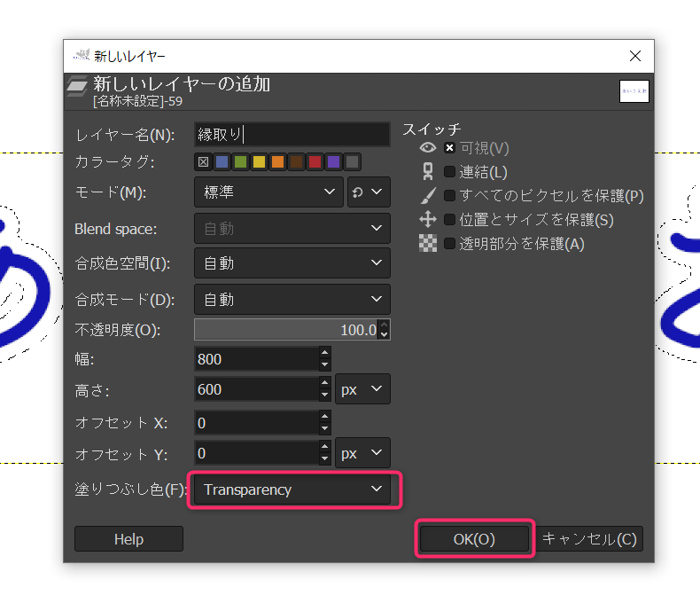
Task: Open the mode group switcher dropdown
Action: (x=369, y=192)
